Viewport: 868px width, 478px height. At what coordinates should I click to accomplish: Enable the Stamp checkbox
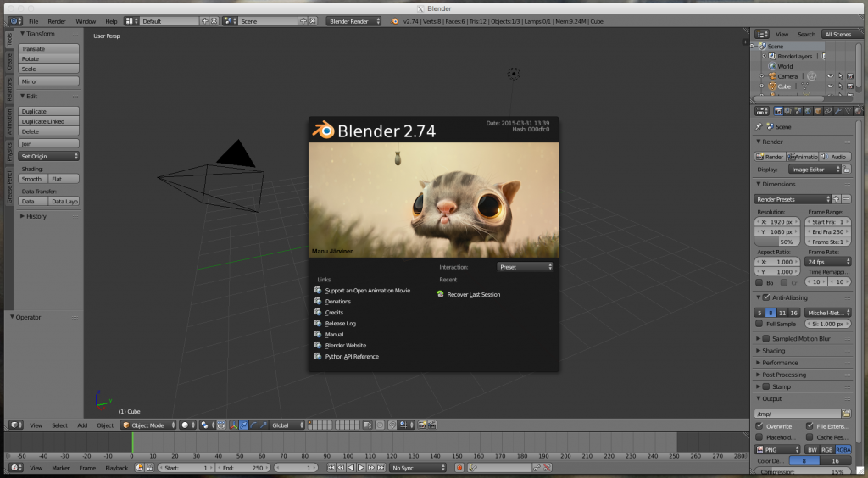766,386
